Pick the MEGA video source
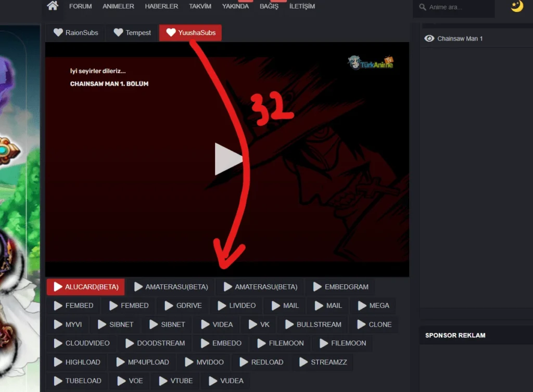This screenshot has width=533, height=392. click(373, 306)
